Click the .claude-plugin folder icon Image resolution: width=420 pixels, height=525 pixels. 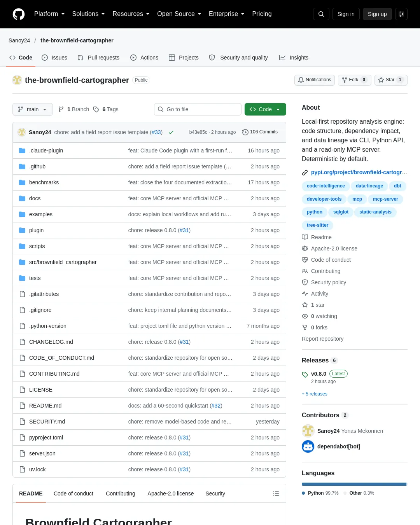point(22,150)
